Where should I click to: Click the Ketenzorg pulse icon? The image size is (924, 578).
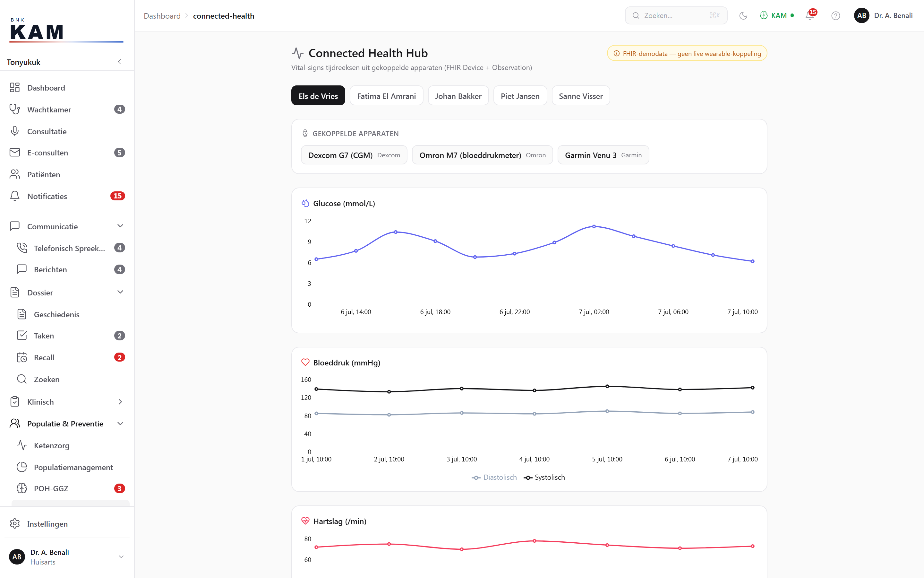tap(22, 445)
